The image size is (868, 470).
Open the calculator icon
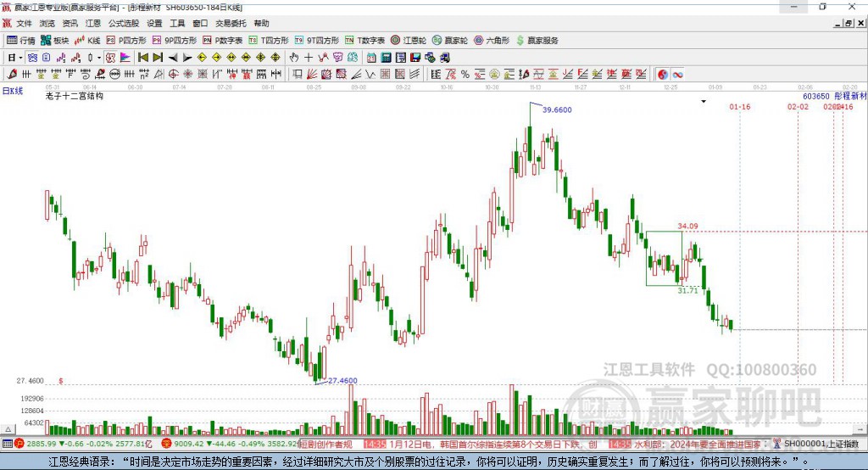click(x=386, y=58)
